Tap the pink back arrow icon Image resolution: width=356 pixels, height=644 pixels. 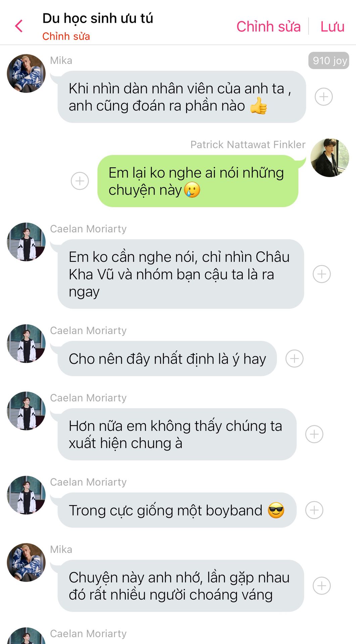pos(19,26)
